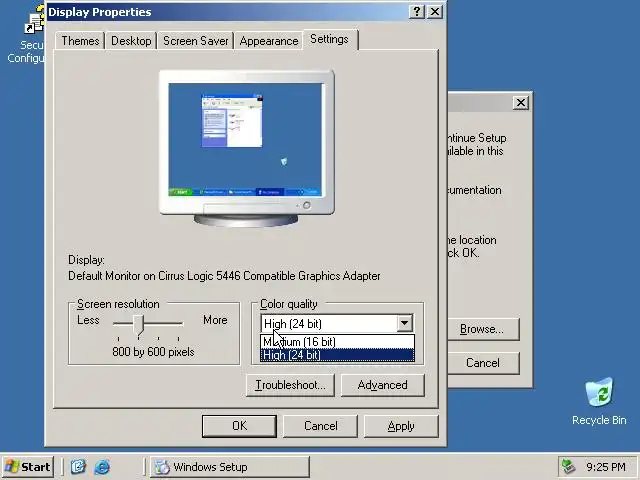
Task: Open Advanced display settings
Action: point(382,385)
